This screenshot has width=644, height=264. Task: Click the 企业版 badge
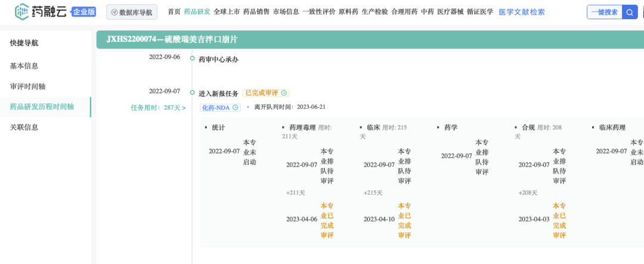(x=84, y=11)
